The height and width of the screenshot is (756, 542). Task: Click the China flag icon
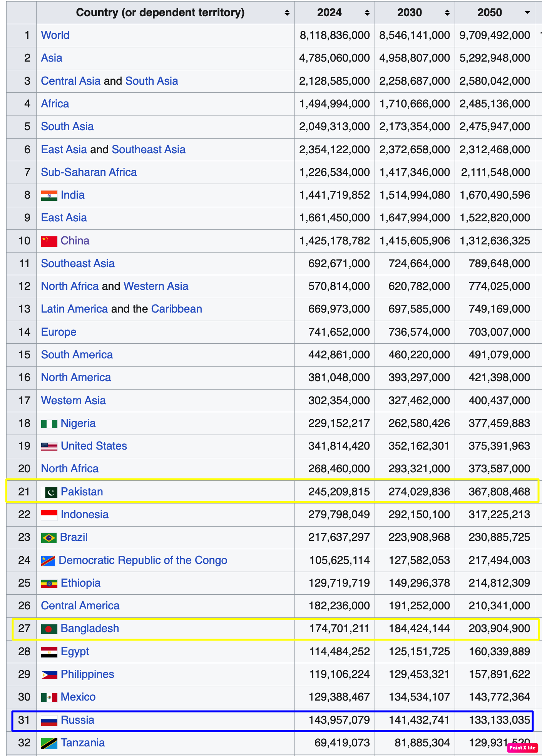[49, 241]
